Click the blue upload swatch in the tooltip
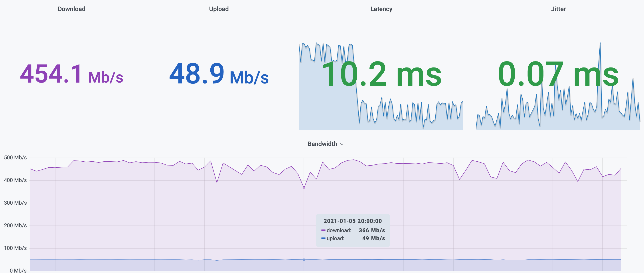The height and width of the screenshot is (273, 644). [x=323, y=238]
